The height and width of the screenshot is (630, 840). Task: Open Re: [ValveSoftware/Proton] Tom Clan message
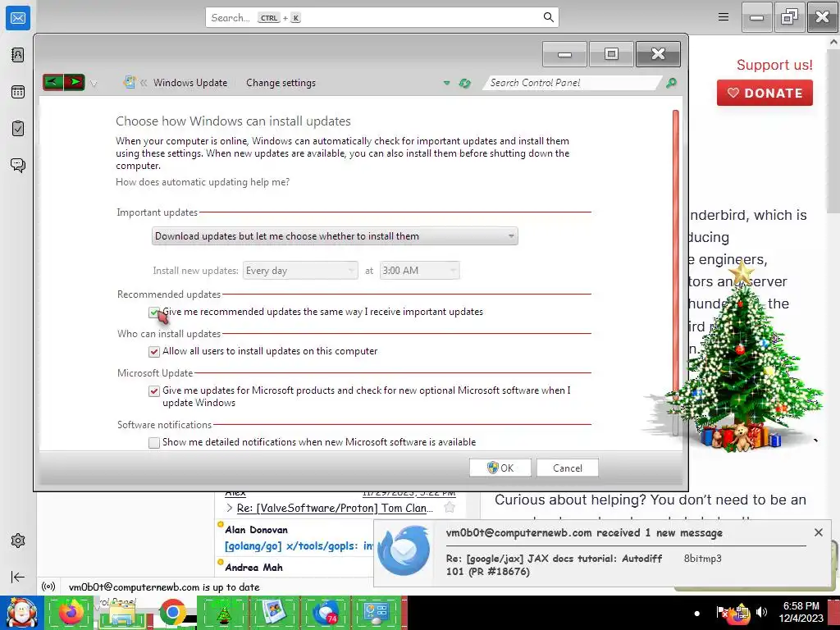tap(335, 508)
